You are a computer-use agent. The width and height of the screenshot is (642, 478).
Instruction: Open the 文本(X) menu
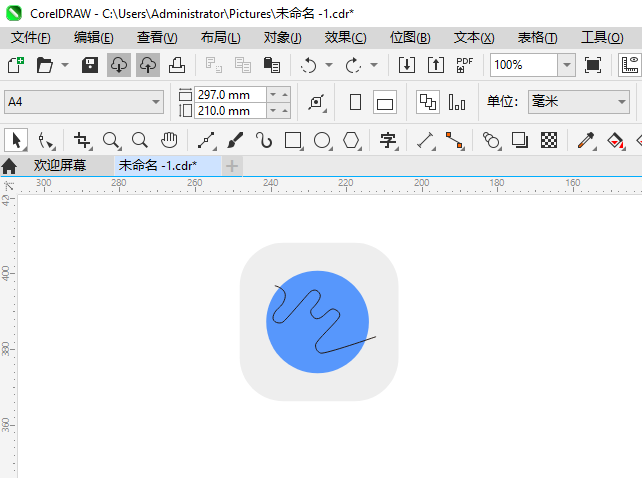pyautogui.click(x=474, y=38)
